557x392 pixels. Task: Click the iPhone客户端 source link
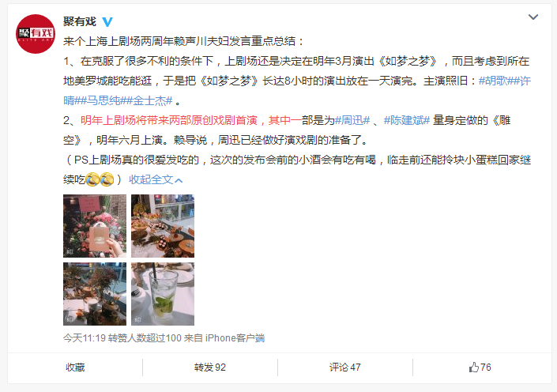235,338
